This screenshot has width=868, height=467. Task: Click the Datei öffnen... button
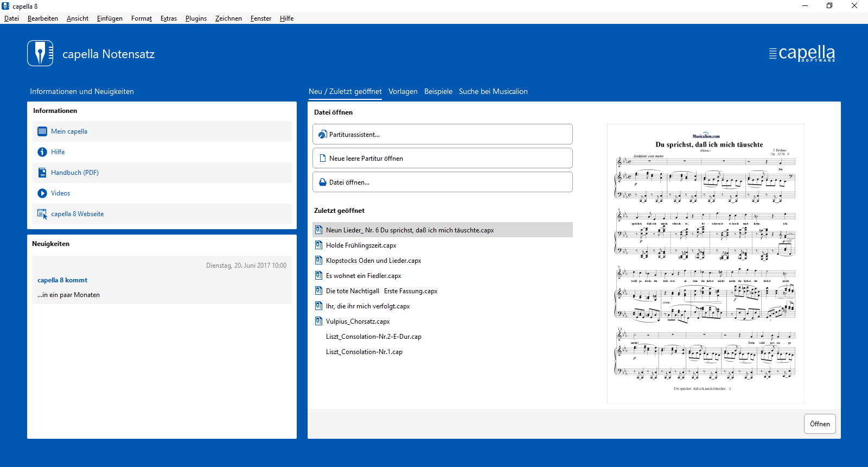click(x=442, y=182)
